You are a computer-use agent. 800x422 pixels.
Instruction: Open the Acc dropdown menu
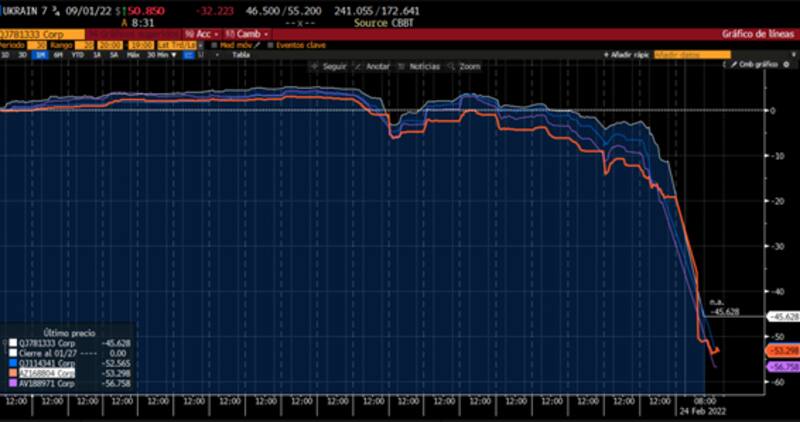(202, 33)
